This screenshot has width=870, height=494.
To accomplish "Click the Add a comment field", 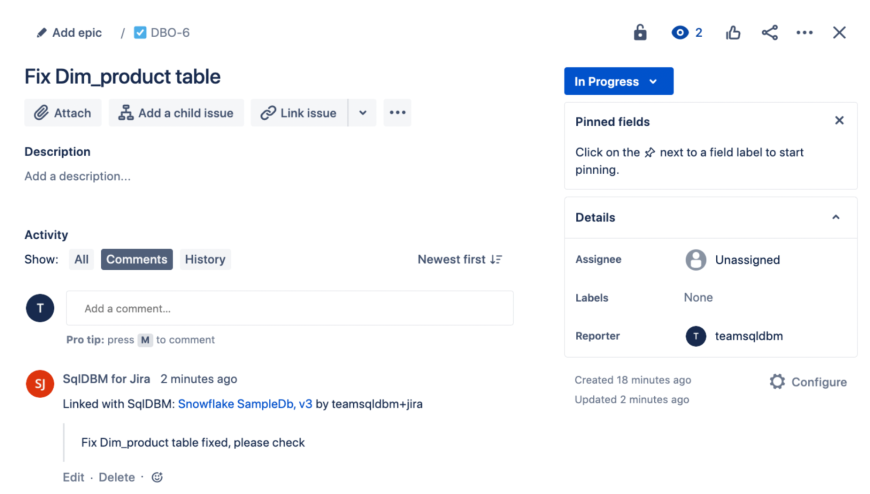I will (x=289, y=308).
